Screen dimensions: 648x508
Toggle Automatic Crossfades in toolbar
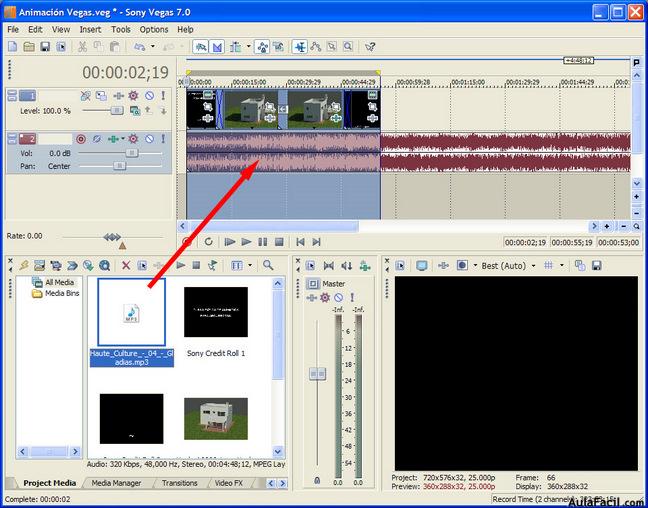217,47
